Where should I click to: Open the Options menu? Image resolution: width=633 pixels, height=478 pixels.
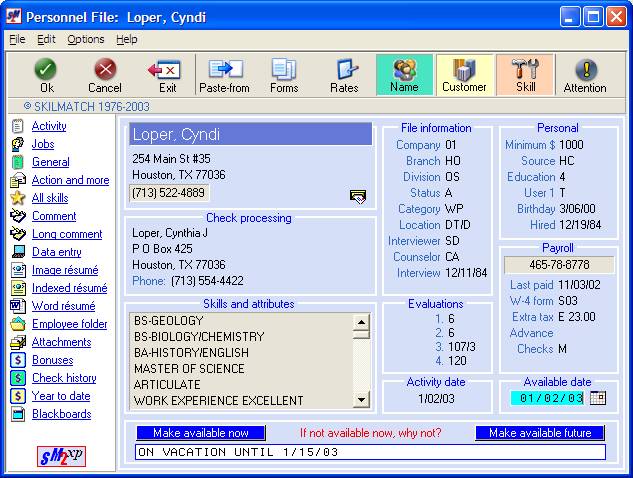86,39
